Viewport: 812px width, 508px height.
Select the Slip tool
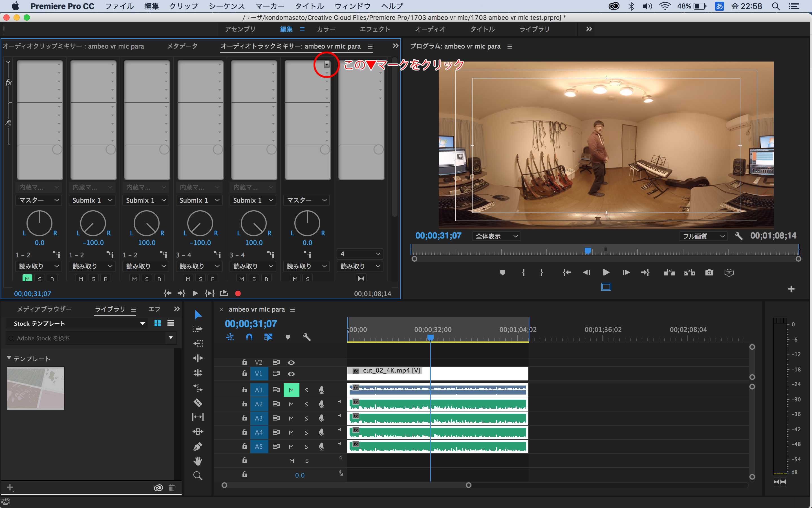198,417
